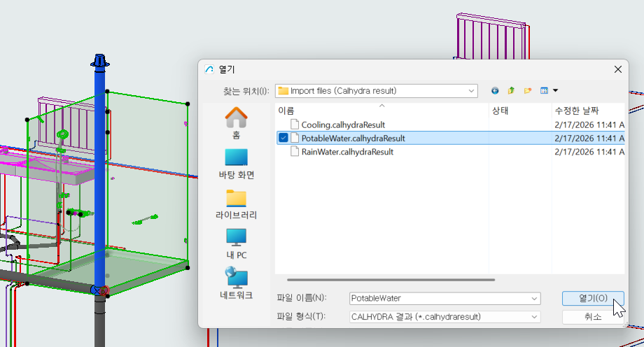Click the Cancel (취소) button
Screen dimensions: 644x347
[x=593, y=317]
